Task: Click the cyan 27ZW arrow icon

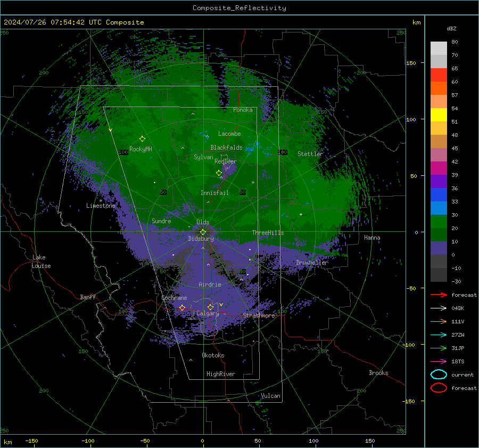Action: point(439,335)
